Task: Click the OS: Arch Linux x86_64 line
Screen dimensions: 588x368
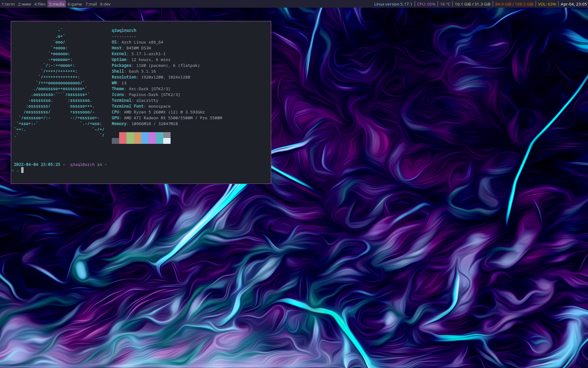Action: [x=137, y=42]
